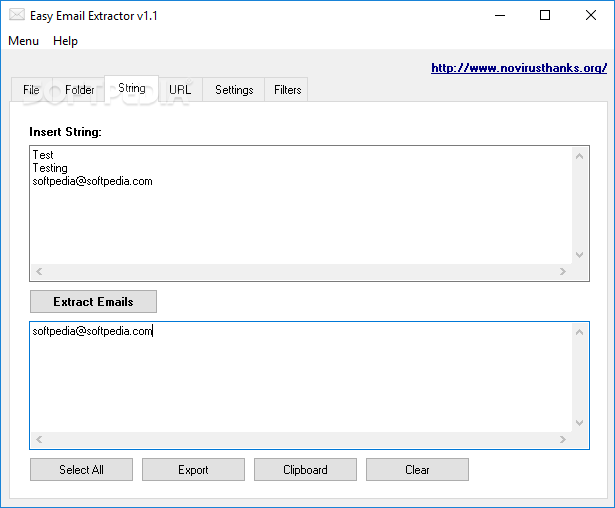Minimize the Easy Email Extractor window
This screenshot has height=508, width=615.
[x=500, y=16]
